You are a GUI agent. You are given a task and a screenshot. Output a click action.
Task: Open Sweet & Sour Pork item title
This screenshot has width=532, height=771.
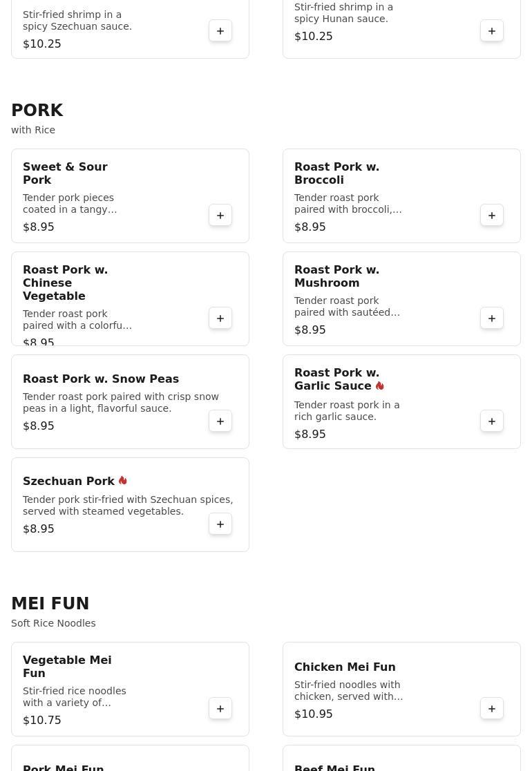click(65, 173)
